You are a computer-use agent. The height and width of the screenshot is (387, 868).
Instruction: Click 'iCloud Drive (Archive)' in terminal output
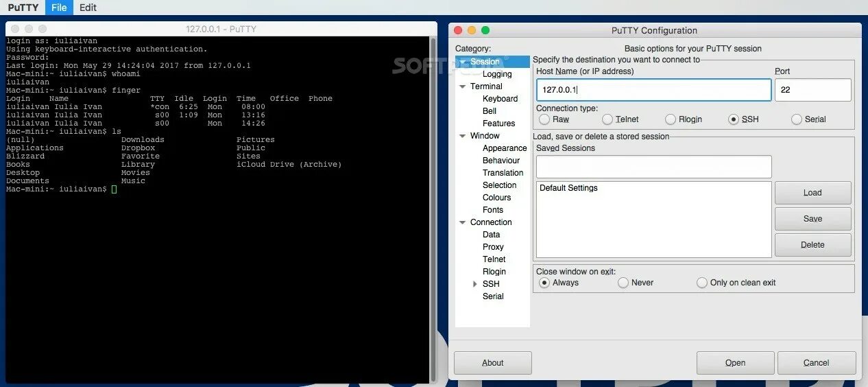click(x=289, y=165)
